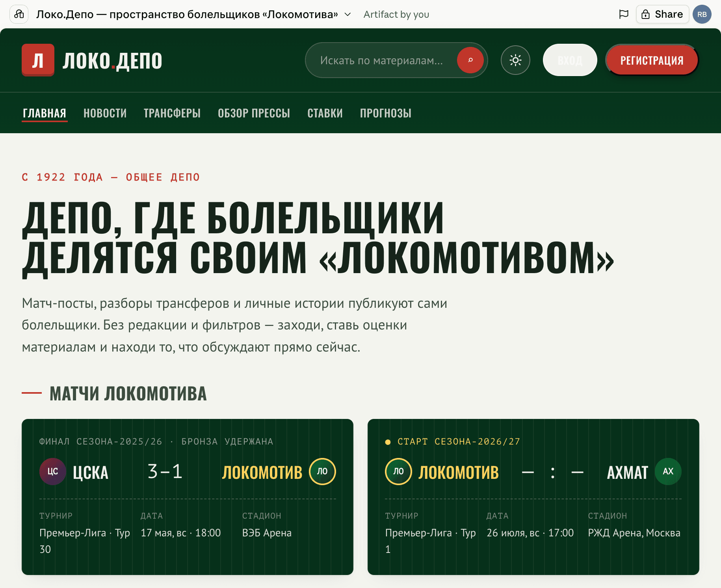
Task: Select the 3–1 match score
Action: coord(165,471)
